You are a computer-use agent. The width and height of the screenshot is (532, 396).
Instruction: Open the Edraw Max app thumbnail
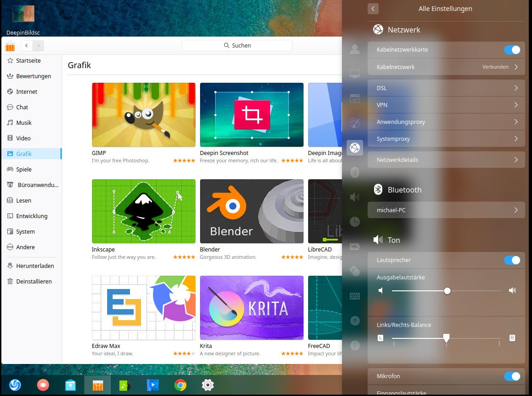pyautogui.click(x=143, y=308)
